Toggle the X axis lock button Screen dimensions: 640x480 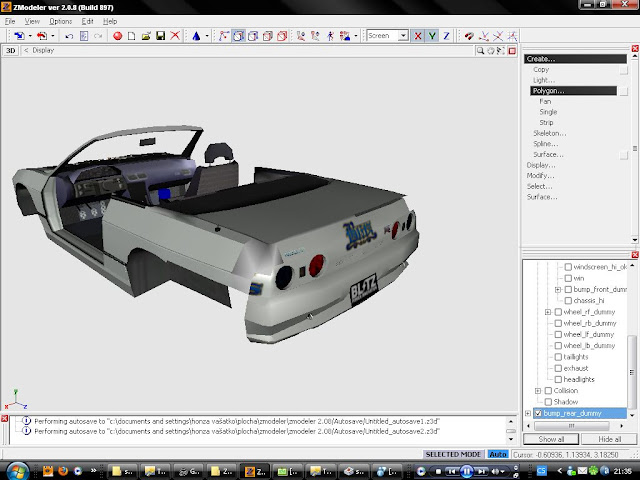419,36
